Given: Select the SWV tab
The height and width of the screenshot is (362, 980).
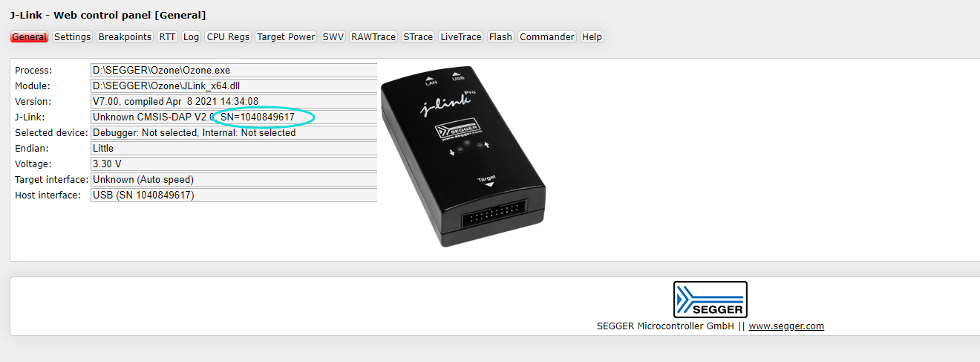Looking at the screenshot, I should pos(333,36).
